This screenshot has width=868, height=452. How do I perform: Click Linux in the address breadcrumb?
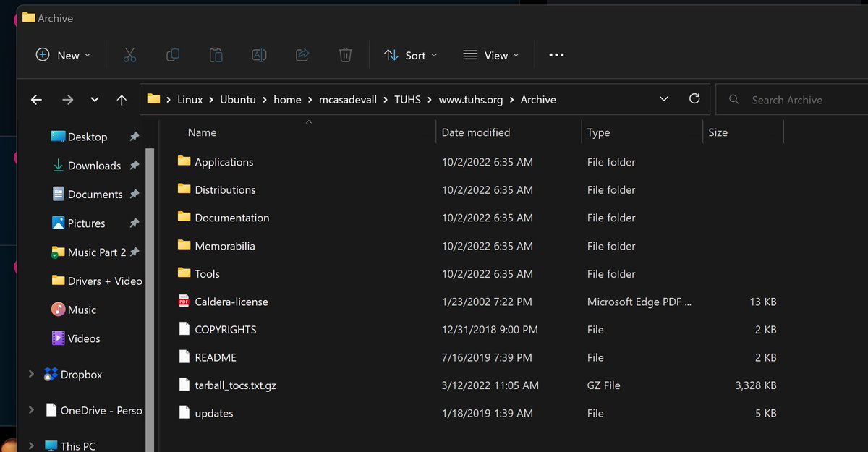(190, 100)
